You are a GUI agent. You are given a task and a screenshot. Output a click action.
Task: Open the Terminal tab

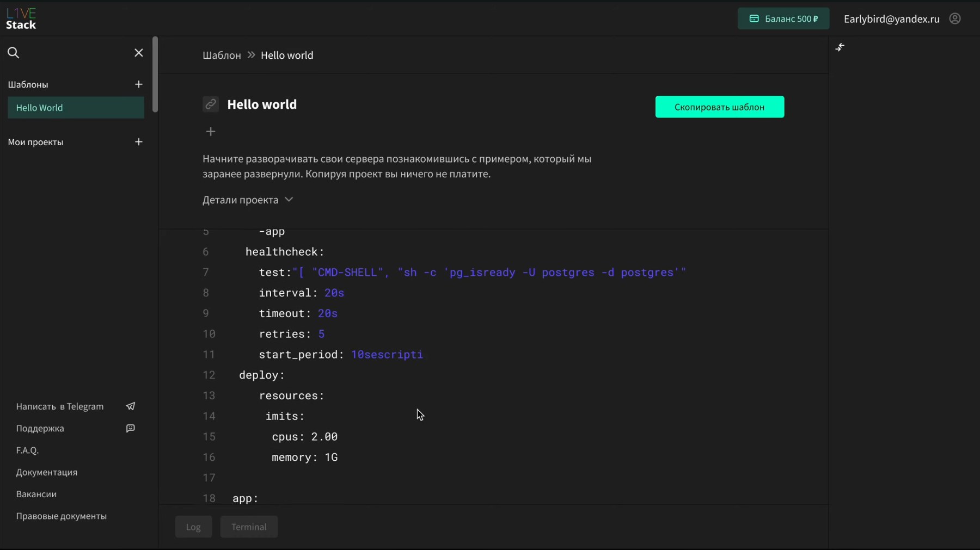(x=249, y=527)
